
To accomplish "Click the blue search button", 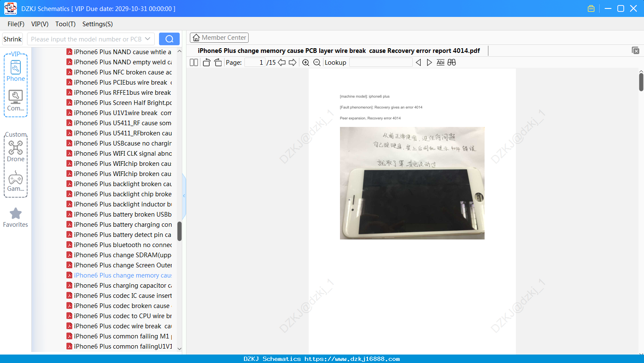I will pyautogui.click(x=169, y=39).
